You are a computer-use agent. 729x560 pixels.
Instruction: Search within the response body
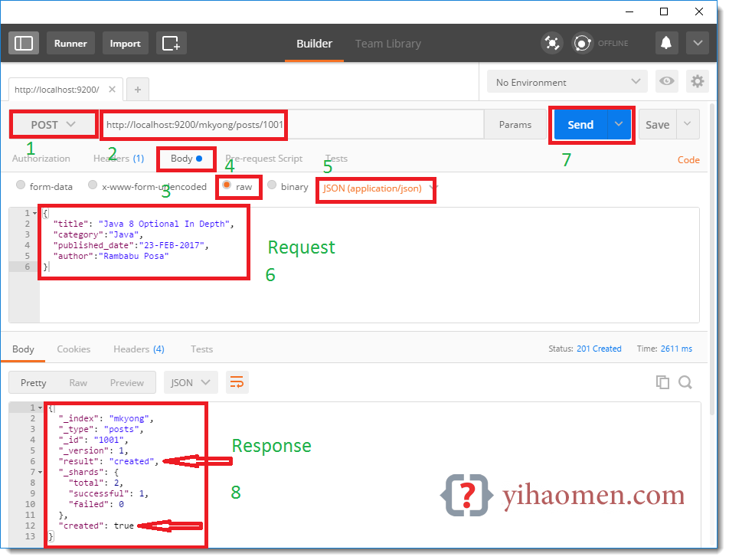(685, 382)
